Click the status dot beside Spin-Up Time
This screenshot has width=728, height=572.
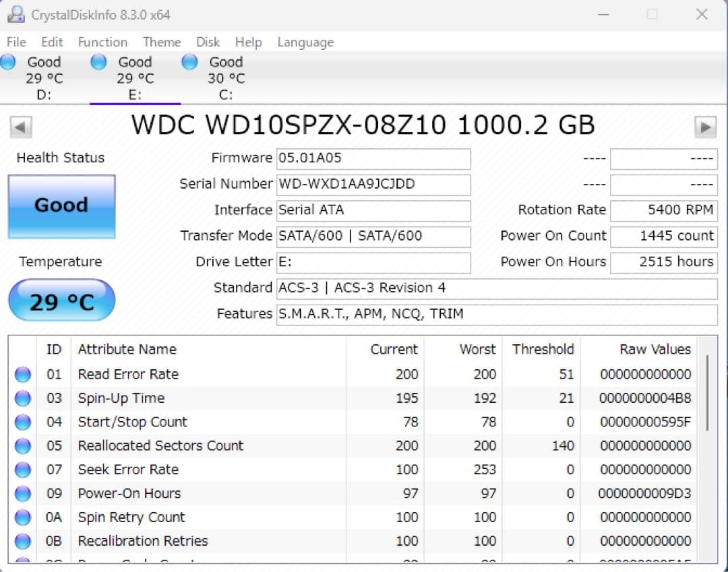pyautogui.click(x=22, y=398)
